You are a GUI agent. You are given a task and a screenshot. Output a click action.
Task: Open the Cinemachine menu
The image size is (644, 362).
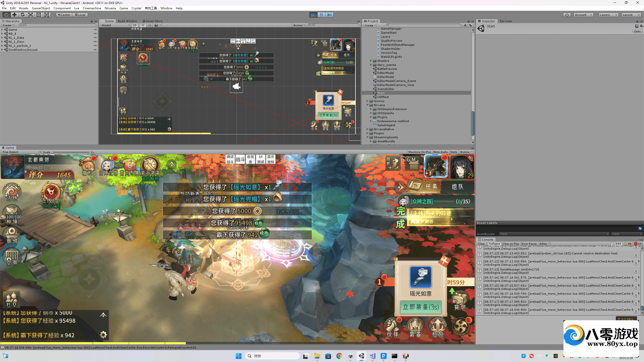pos(92,8)
